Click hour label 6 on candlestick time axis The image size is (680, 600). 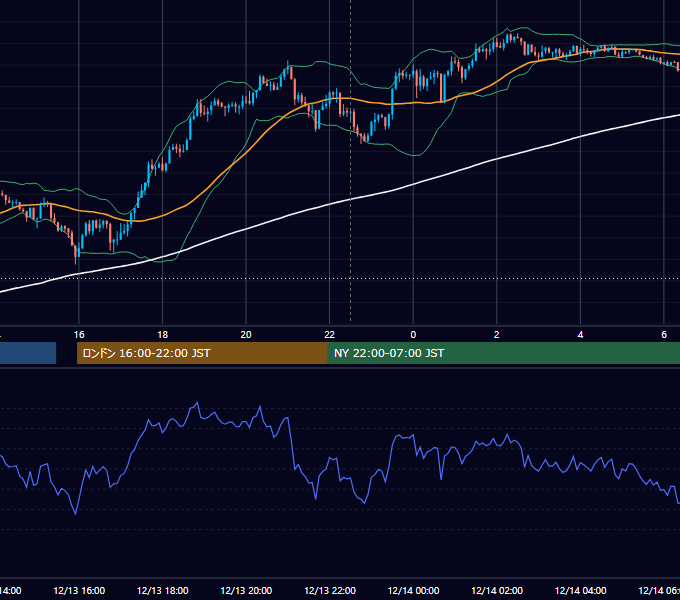(x=664, y=335)
